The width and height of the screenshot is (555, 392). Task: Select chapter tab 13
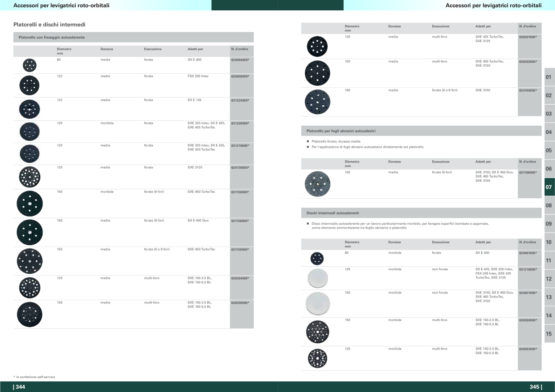point(549,297)
